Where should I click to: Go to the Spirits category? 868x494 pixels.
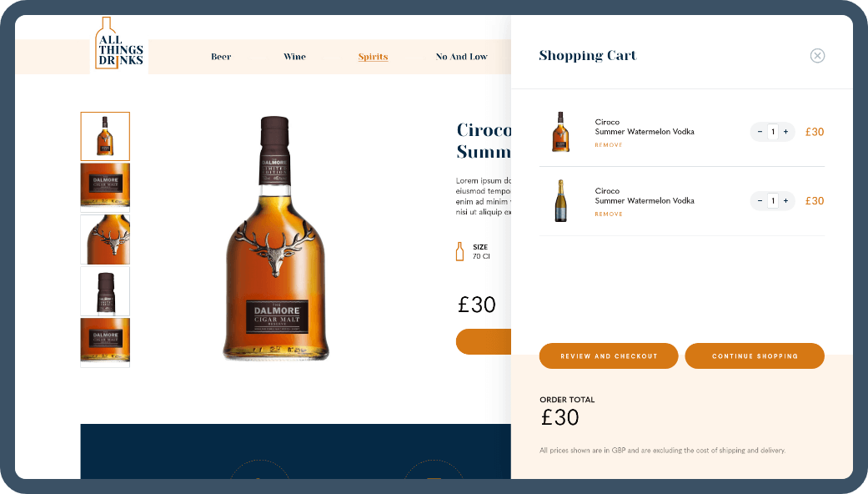coord(373,57)
